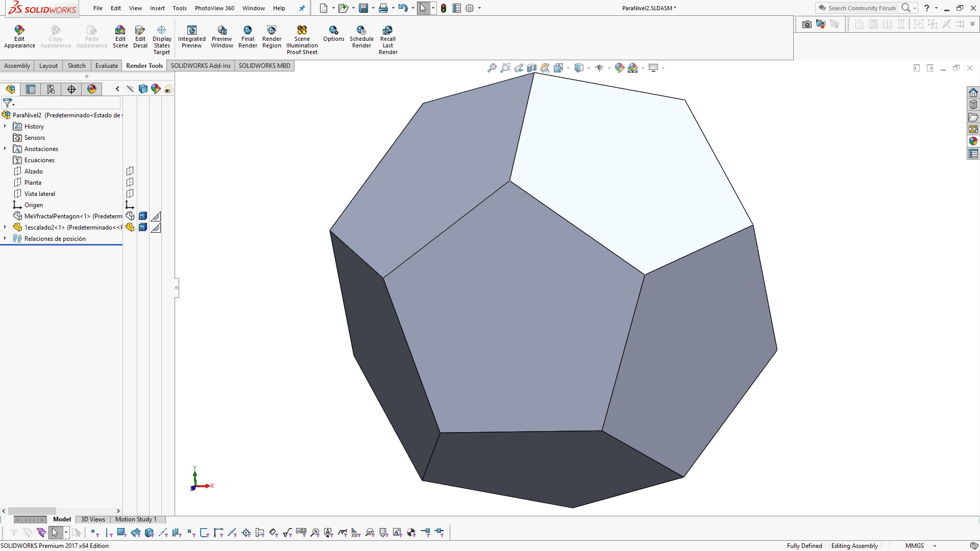Toggle hide/show for 1escalado2 component
Viewport: 980px width, 551px height.
[x=130, y=228]
